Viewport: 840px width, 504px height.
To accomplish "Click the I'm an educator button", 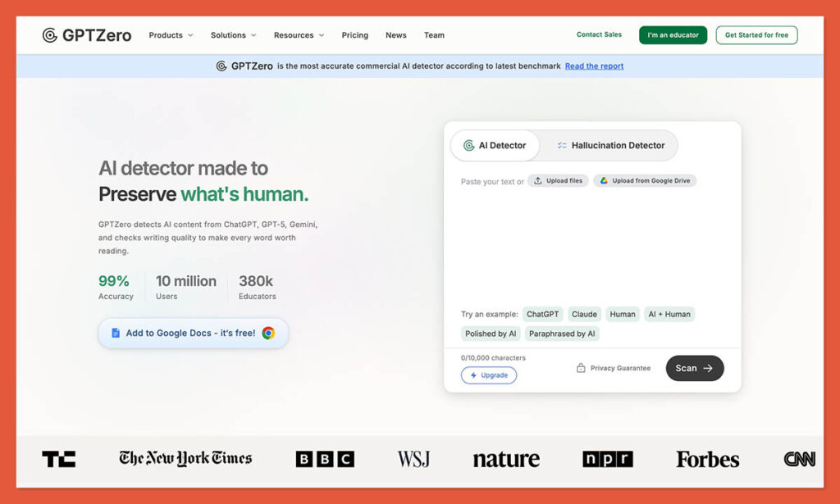I will [x=673, y=35].
